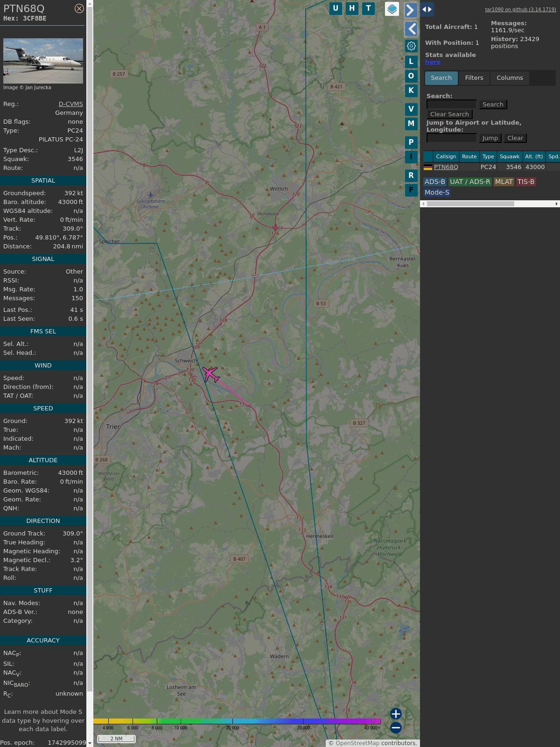Switch to the Columns tab
The width and height of the screenshot is (560, 747).
[510, 78]
